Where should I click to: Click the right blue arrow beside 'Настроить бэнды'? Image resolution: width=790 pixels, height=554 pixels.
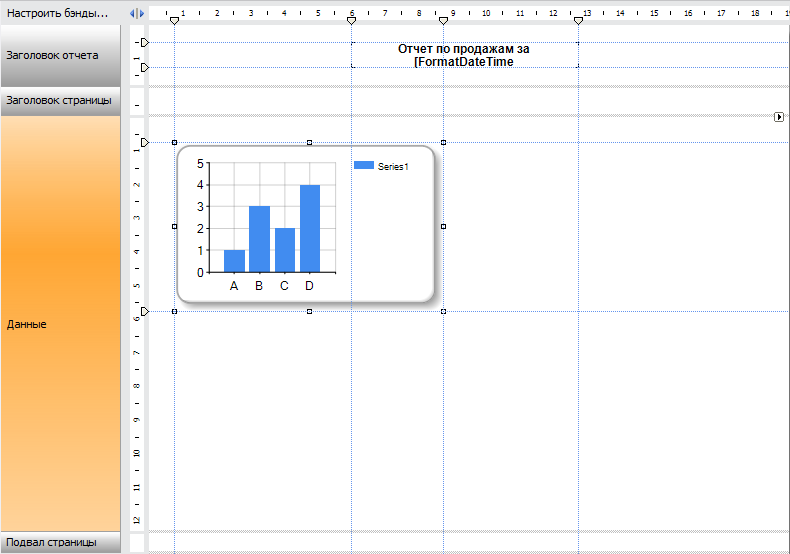141,13
